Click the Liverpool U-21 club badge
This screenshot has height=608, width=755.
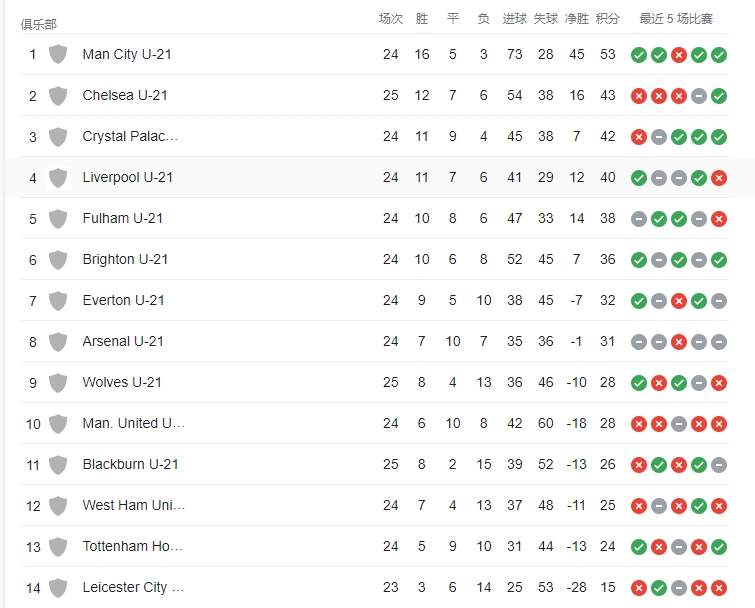pyautogui.click(x=58, y=177)
